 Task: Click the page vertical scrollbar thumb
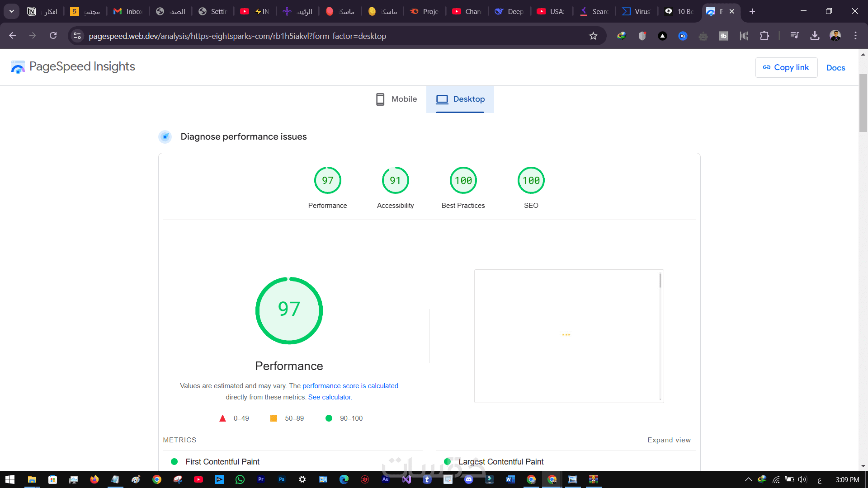(863, 103)
